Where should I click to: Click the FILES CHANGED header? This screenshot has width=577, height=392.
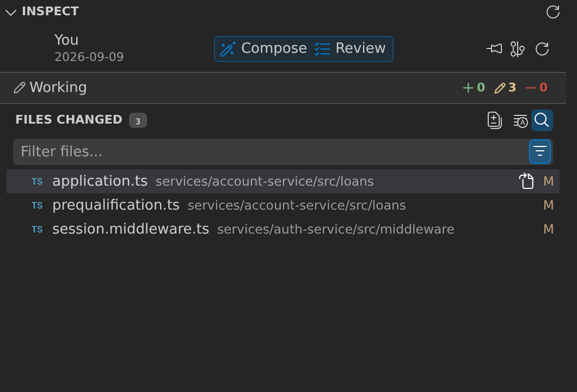(69, 120)
